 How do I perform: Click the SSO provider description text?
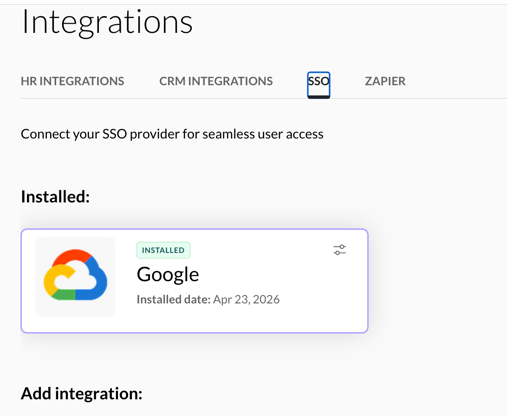pos(172,134)
